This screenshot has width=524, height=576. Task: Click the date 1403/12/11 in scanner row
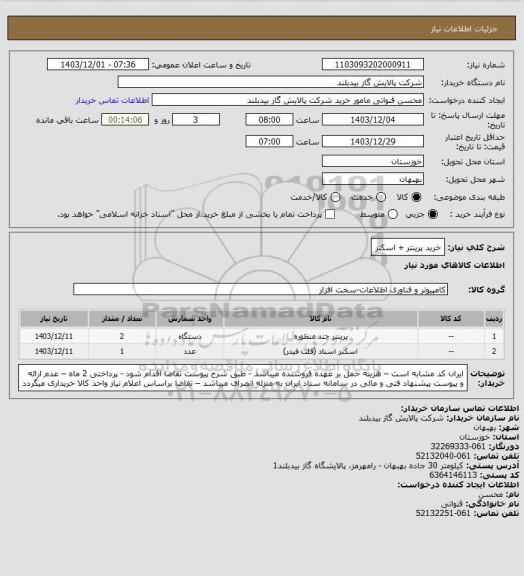pyautogui.click(x=54, y=351)
